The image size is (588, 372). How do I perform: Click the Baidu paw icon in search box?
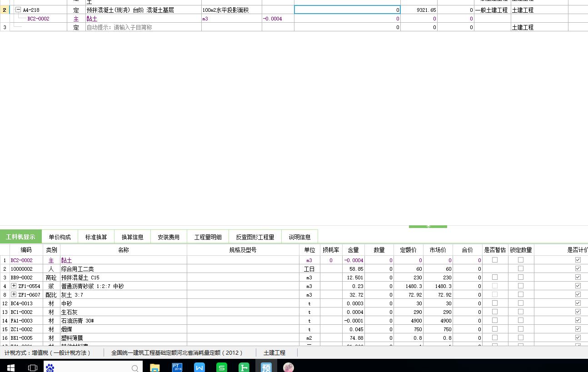click(50, 367)
